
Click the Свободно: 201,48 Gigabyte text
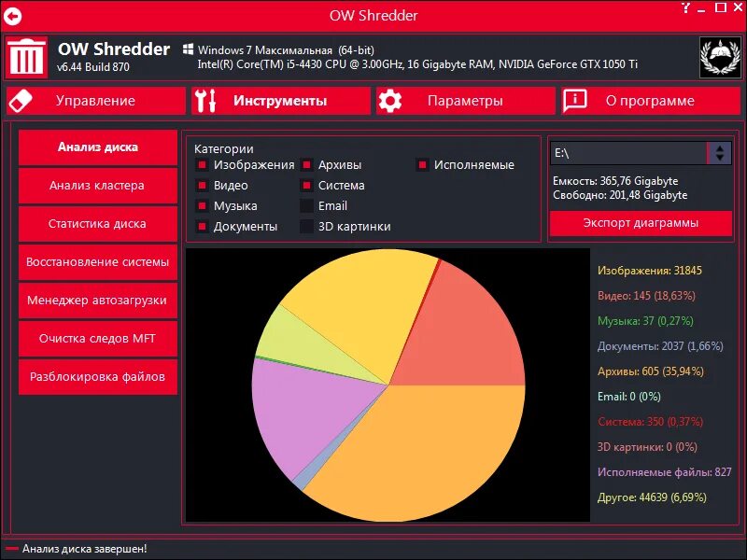[x=620, y=195]
